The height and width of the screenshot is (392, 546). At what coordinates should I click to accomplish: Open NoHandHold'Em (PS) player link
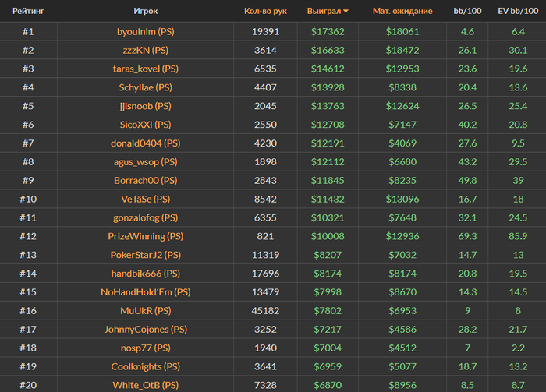click(x=146, y=292)
